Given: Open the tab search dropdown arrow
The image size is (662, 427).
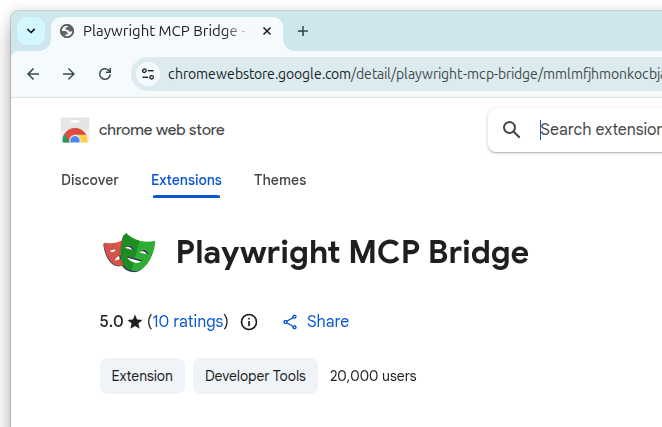Looking at the screenshot, I should (x=31, y=31).
